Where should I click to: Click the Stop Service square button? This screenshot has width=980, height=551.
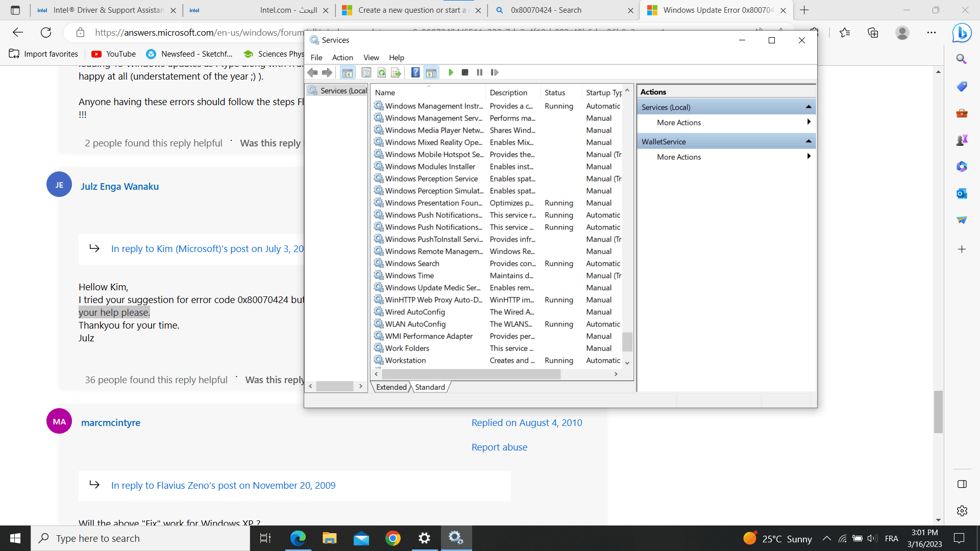click(x=465, y=72)
